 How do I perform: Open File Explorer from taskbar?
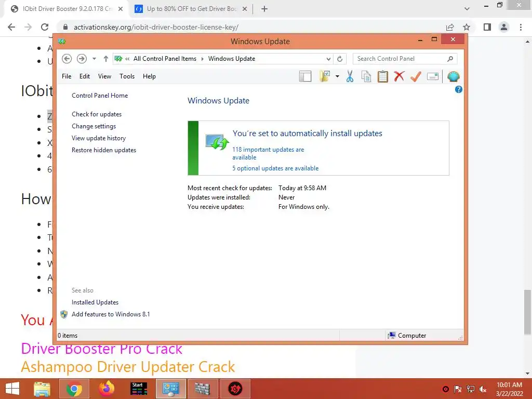coord(42,389)
